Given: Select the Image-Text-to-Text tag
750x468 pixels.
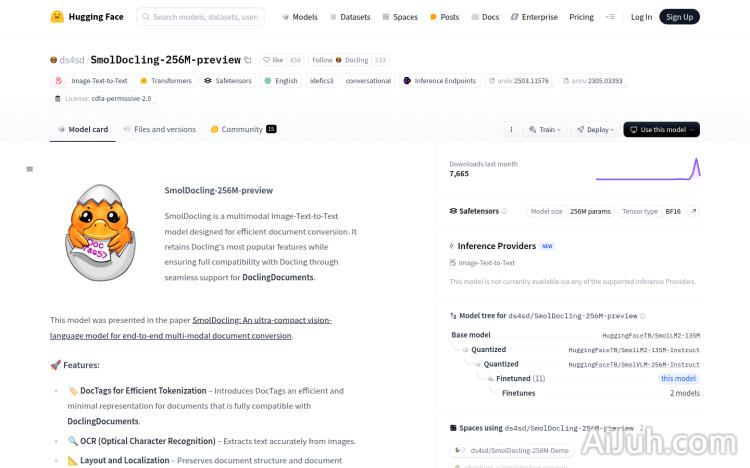Looking at the screenshot, I should point(93,80).
